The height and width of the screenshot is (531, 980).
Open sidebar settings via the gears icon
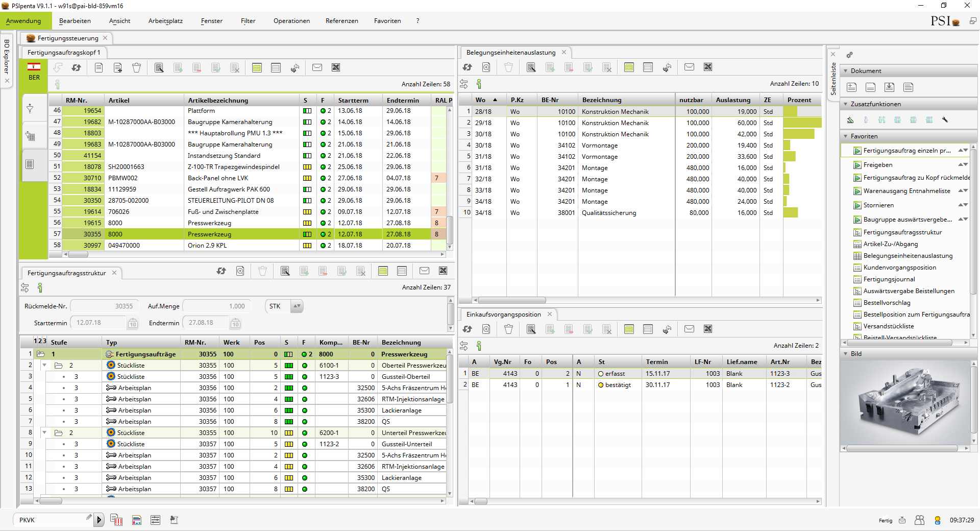[x=849, y=55]
